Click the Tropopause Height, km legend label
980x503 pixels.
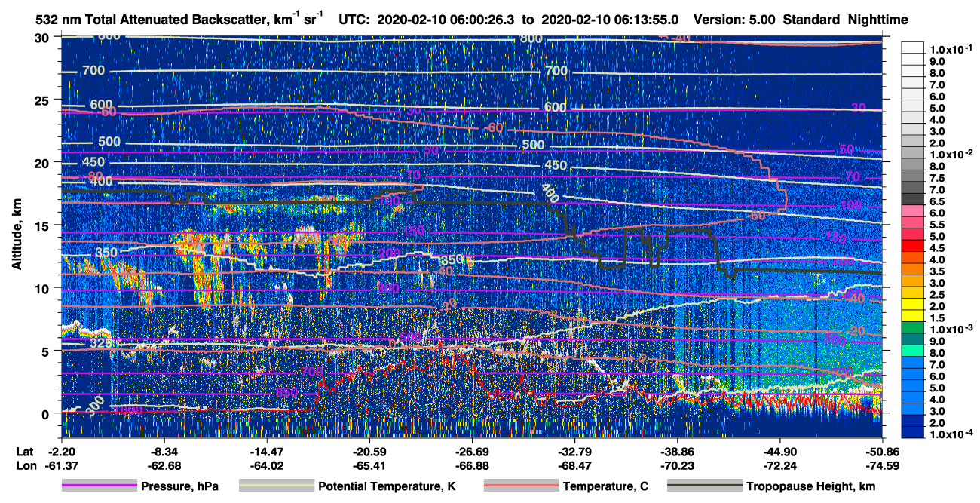810,487
